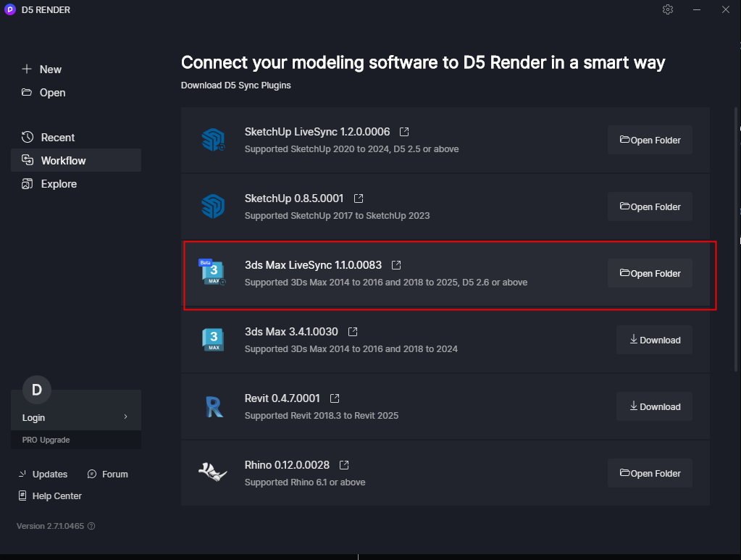This screenshot has height=560, width=741.
Task: Click the version info question mark icon
Action: [x=91, y=526]
